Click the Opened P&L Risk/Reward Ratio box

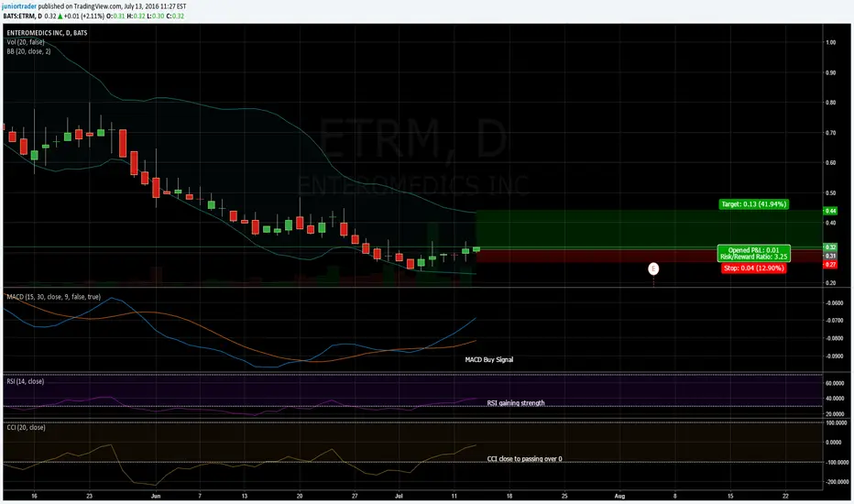(754, 253)
